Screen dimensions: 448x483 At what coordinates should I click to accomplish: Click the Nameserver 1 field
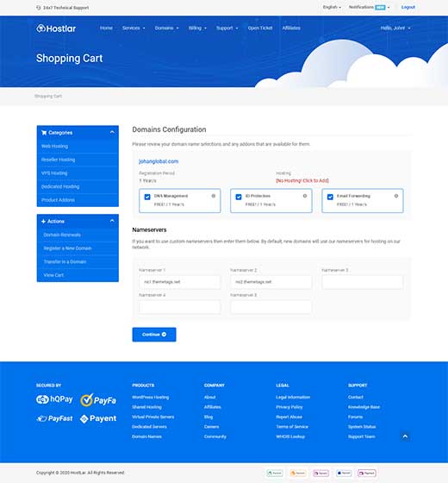point(180,282)
